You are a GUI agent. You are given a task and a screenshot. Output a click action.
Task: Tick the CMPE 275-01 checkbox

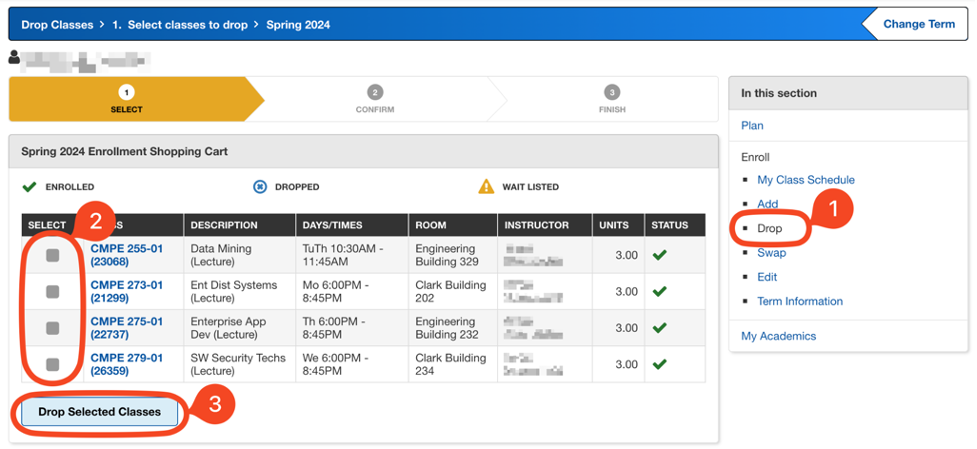[52, 328]
